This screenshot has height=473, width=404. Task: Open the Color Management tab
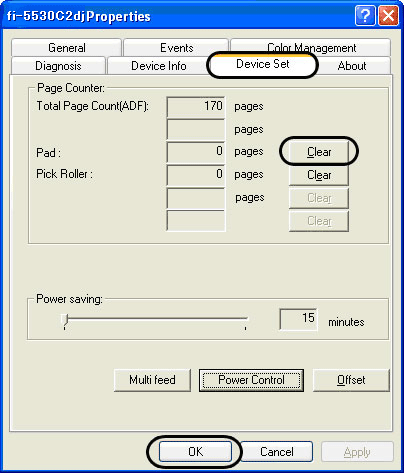[x=311, y=48]
